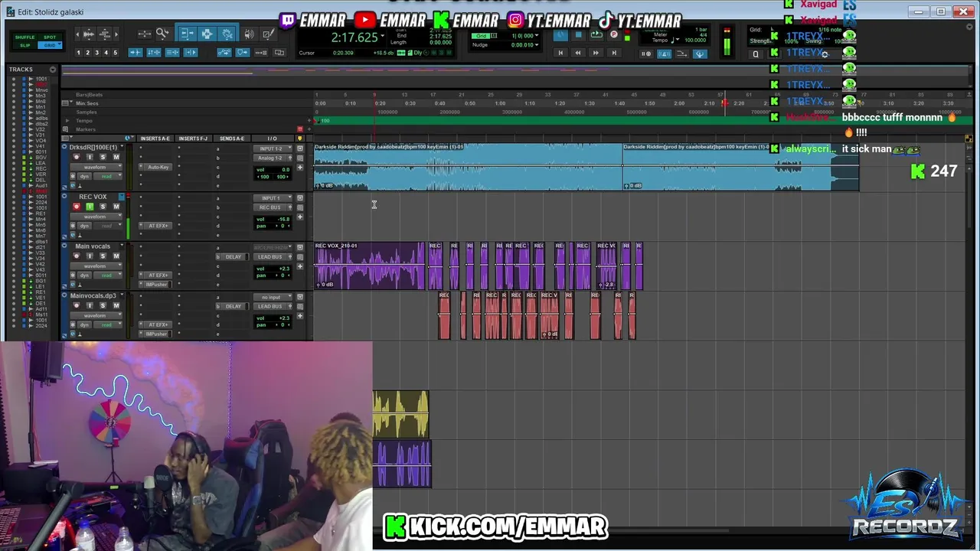
Task: Select REC VOX_210-01 purple clip
Action: 369,266
